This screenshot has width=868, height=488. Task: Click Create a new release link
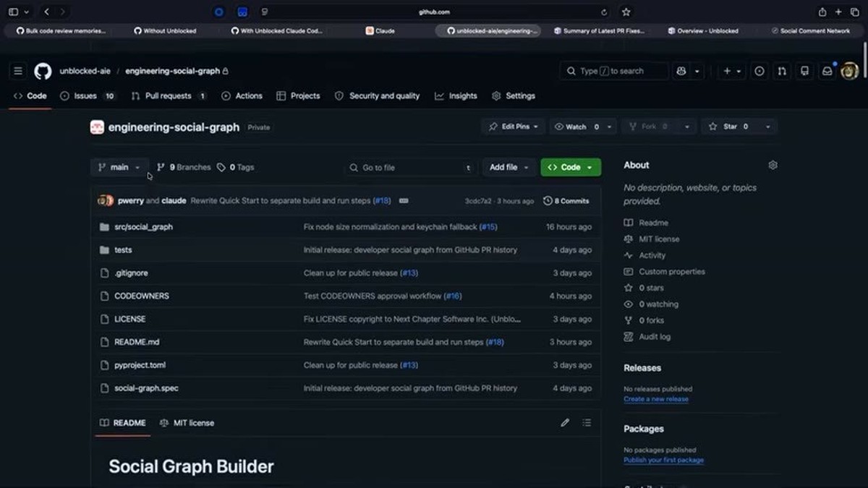(656, 399)
